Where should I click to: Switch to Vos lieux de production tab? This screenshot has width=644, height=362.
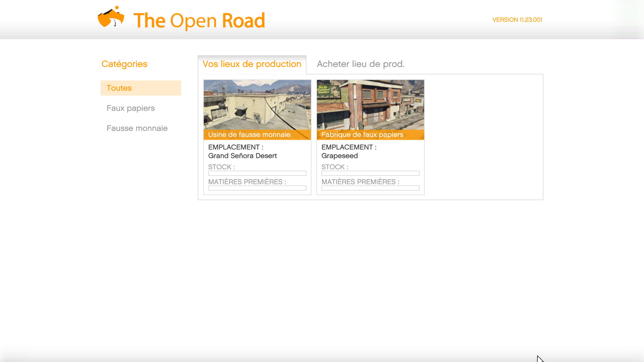(252, 64)
